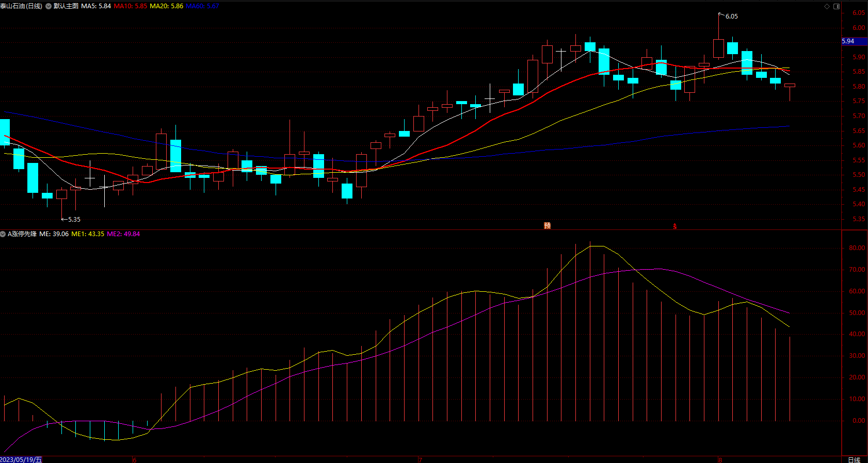
Task: Open the dropdown before A涨停先锋 indicator
Action: [3, 234]
